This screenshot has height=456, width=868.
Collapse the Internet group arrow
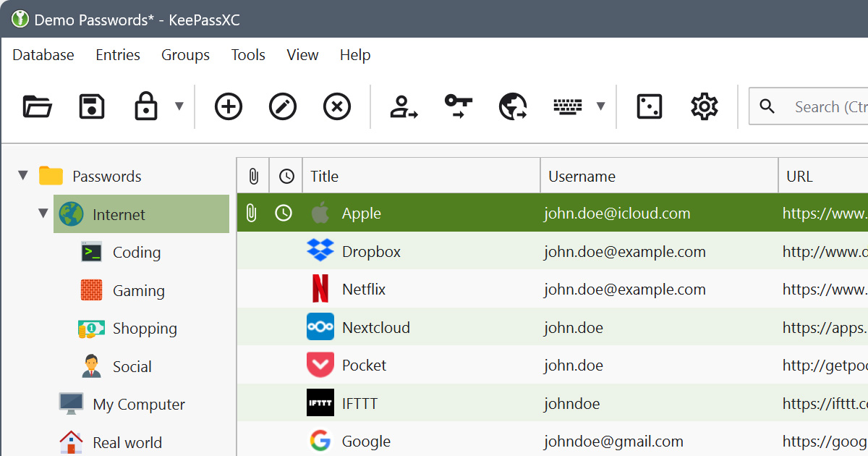point(43,214)
